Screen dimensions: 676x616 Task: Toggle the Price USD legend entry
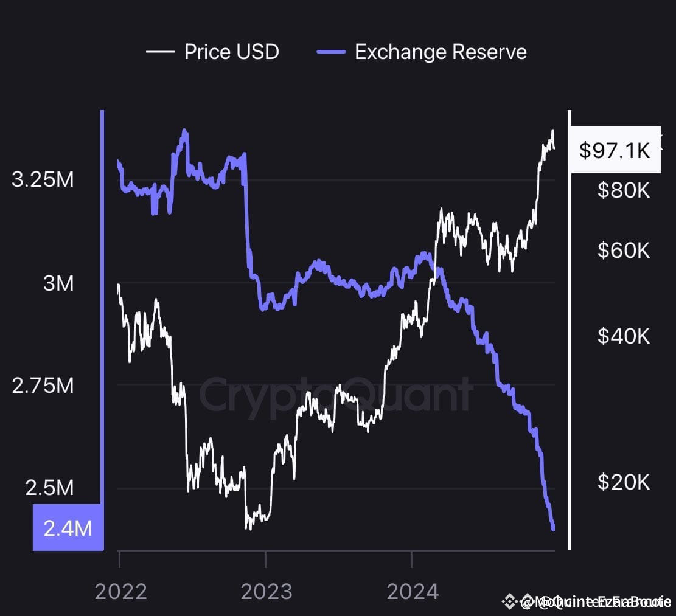click(x=212, y=52)
